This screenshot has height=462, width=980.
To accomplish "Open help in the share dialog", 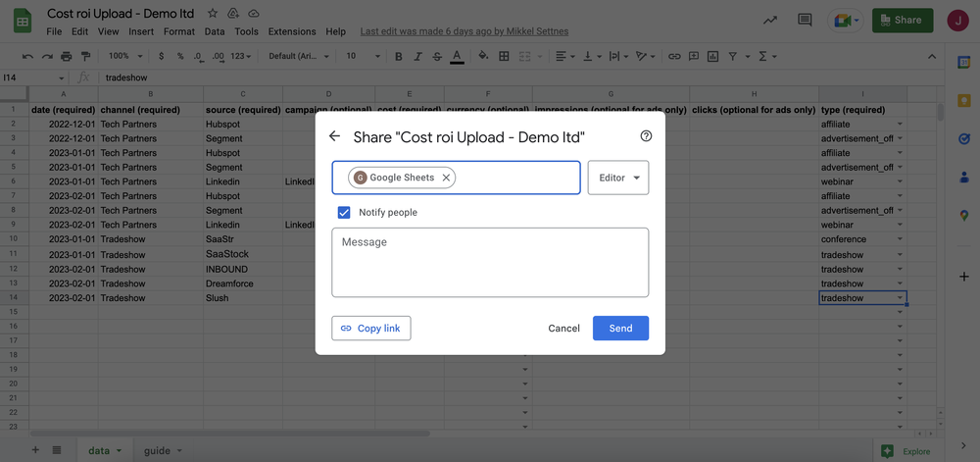I will (646, 136).
